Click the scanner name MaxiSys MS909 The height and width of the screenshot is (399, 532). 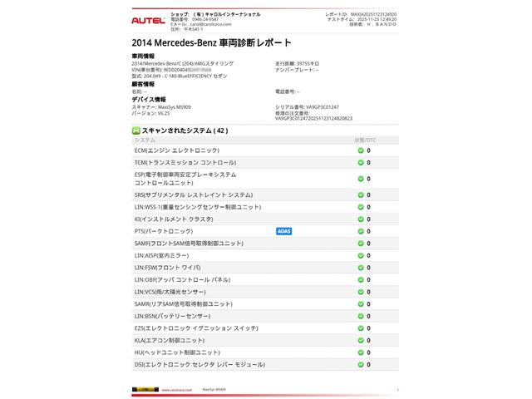pos(175,107)
